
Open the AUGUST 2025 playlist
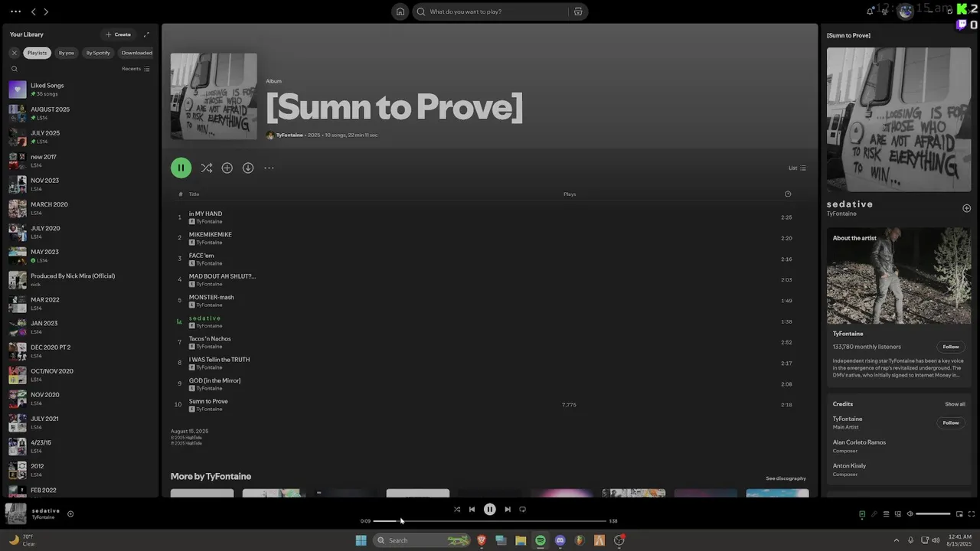pyautogui.click(x=81, y=113)
